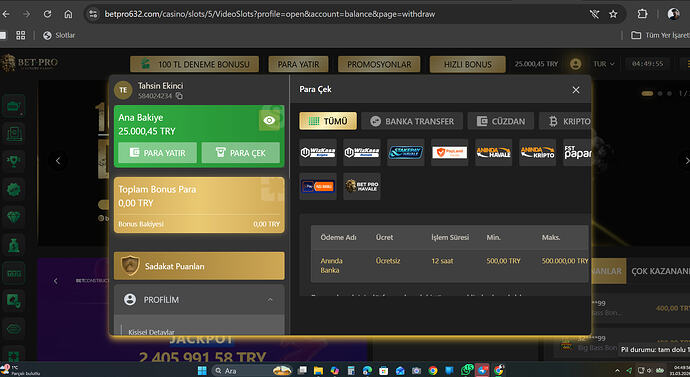Copy user ID 584024234
The width and height of the screenshot is (690, 377).
click(179, 95)
